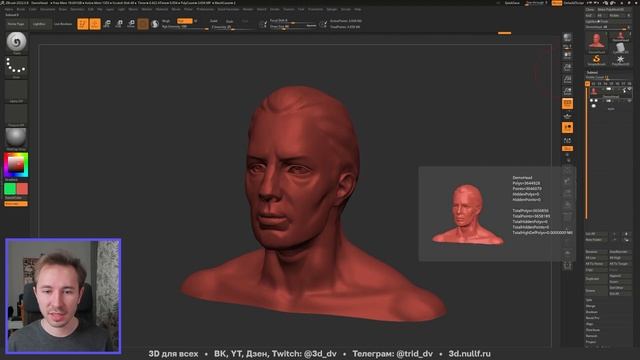The width and height of the screenshot is (640, 360).
Task: Open the MatCap material sphere selector
Action: (16, 138)
